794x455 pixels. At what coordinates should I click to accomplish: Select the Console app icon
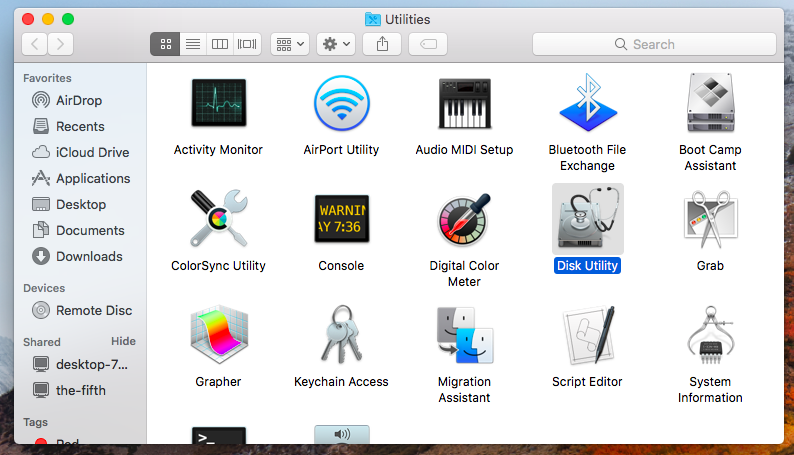click(x=342, y=219)
